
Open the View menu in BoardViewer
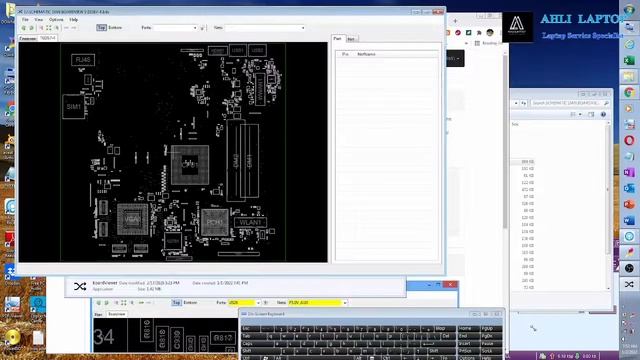[39, 20]
